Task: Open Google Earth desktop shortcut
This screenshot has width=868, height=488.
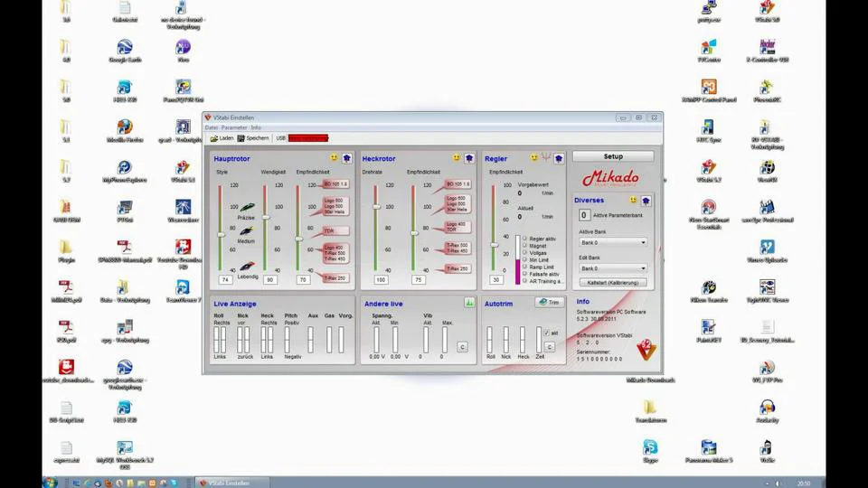Action: 125,51
